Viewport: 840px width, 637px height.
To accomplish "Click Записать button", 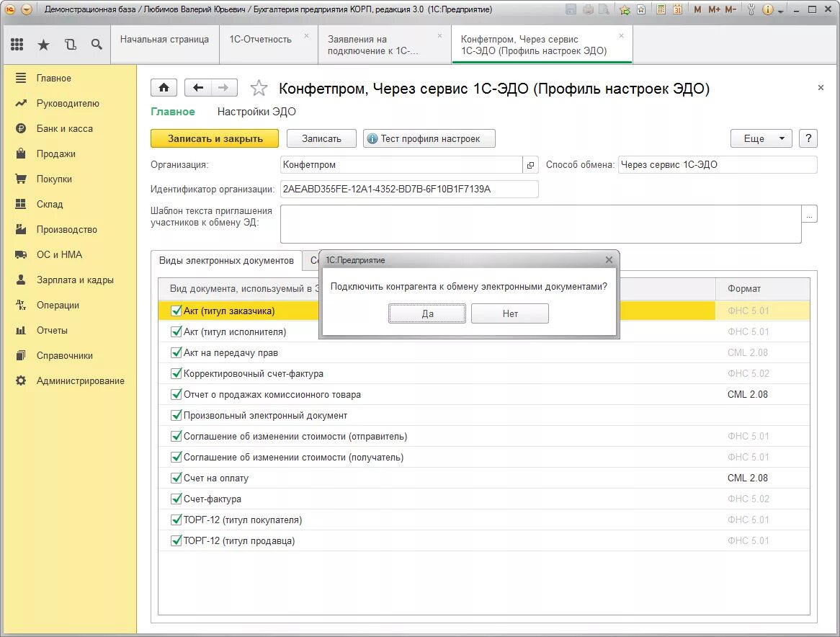I will (x=321, y=138).
